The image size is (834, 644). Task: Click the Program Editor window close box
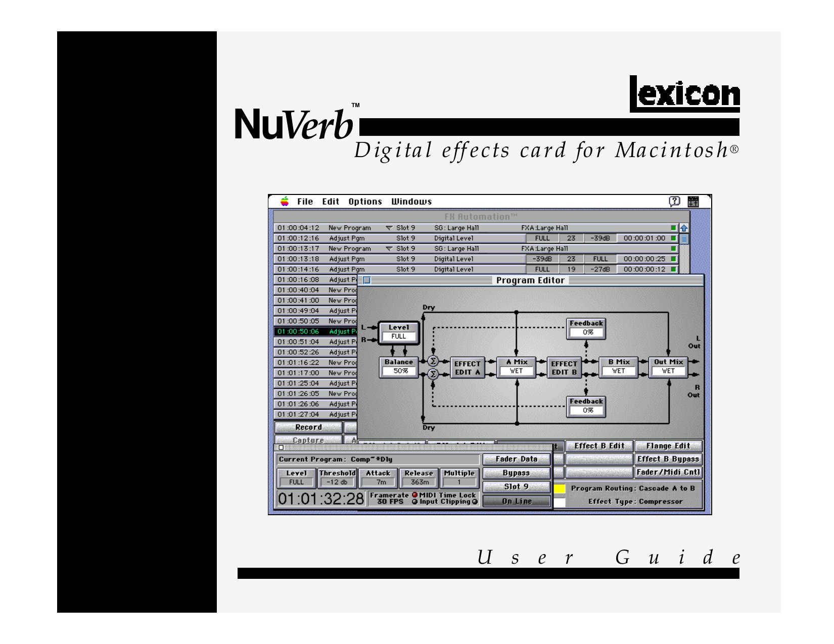tap(367, 280)
